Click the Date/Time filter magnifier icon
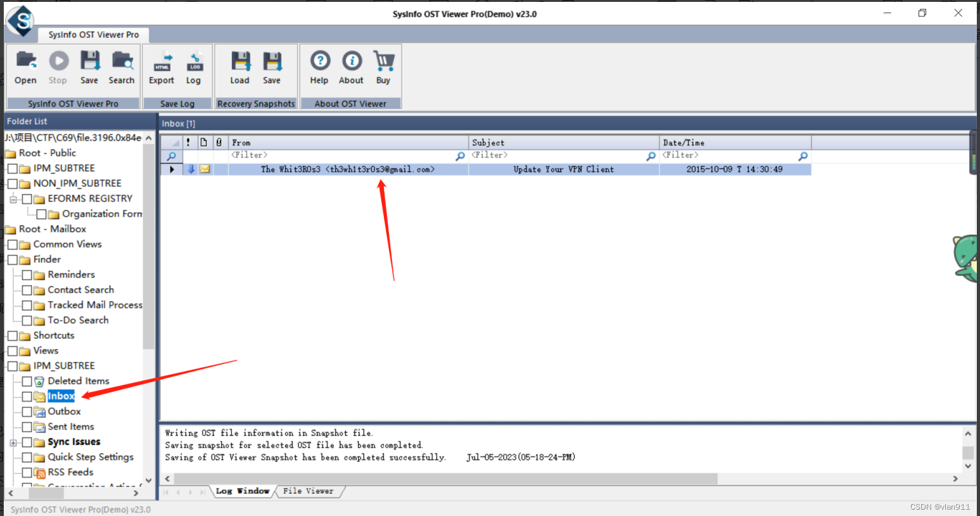The image size is (980, 516). click(x=803, y=156)
